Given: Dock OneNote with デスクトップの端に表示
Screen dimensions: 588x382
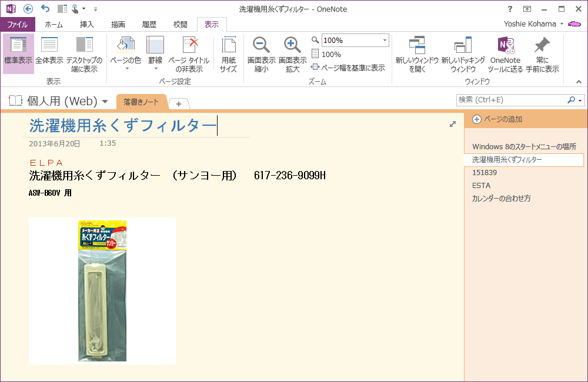Looking at the screenshot, I should [84, 53].
